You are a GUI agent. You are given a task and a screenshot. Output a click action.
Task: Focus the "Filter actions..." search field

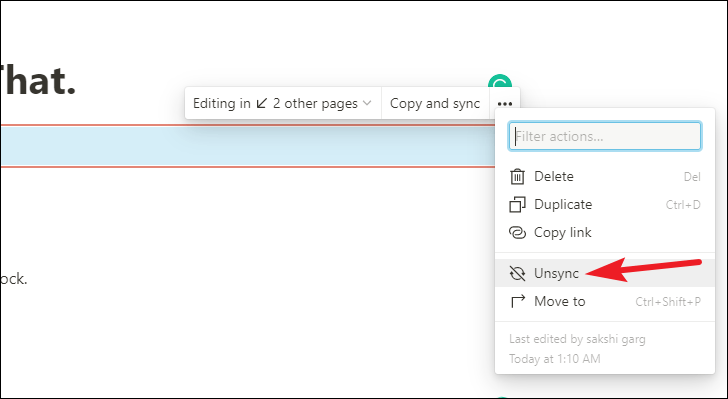point(605,136)
